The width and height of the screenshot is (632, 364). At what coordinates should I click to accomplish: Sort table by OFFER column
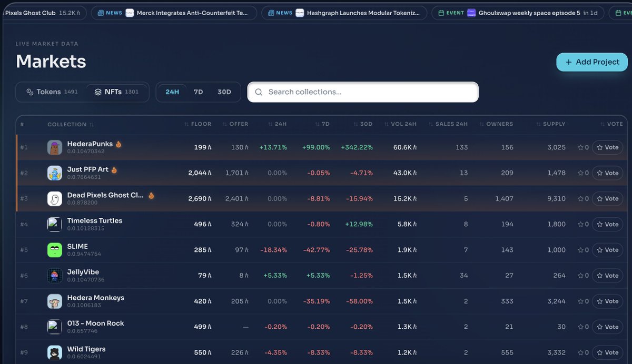click(235, 124)
